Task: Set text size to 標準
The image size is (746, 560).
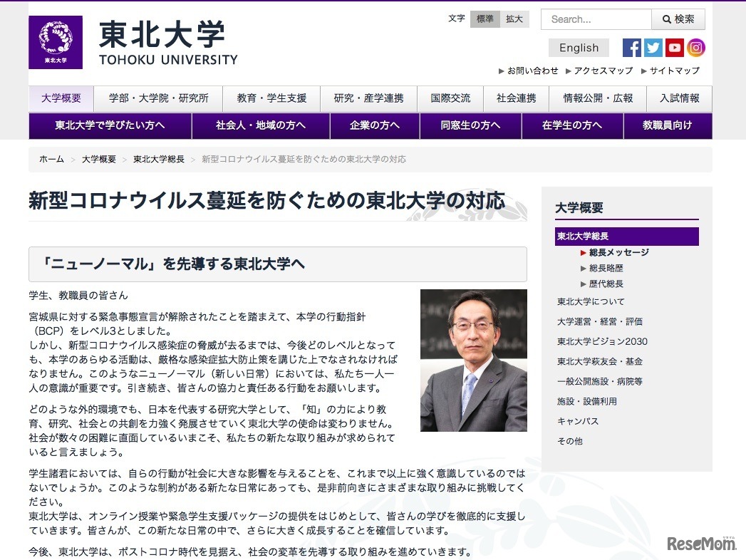Action: 485,19
